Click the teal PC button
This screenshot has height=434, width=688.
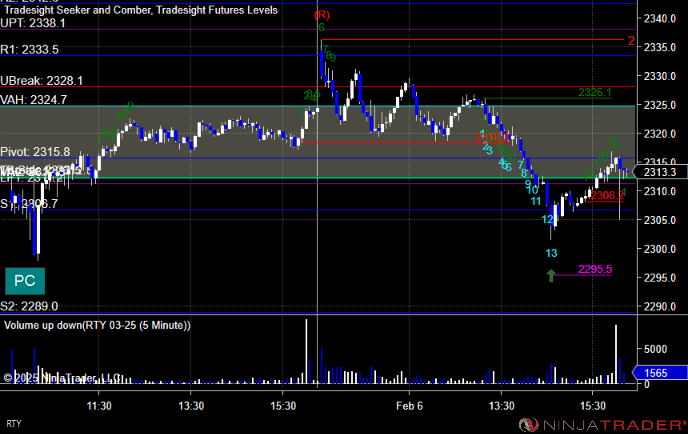pos(25,281)
